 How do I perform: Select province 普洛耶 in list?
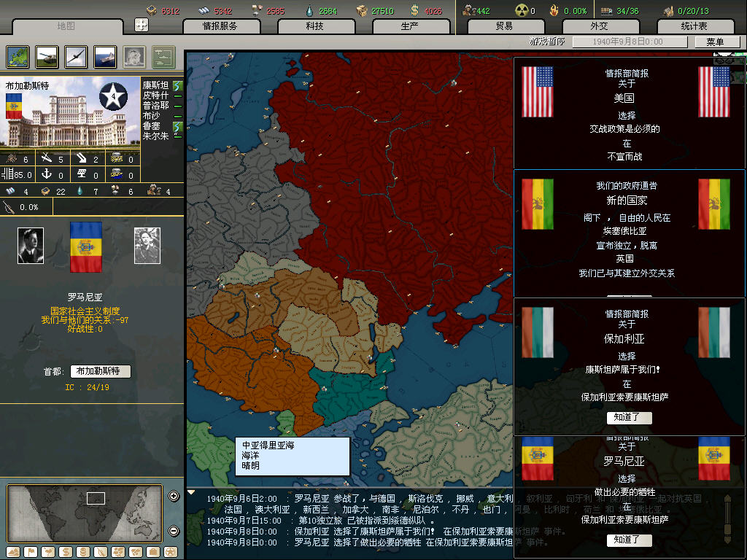156,106
